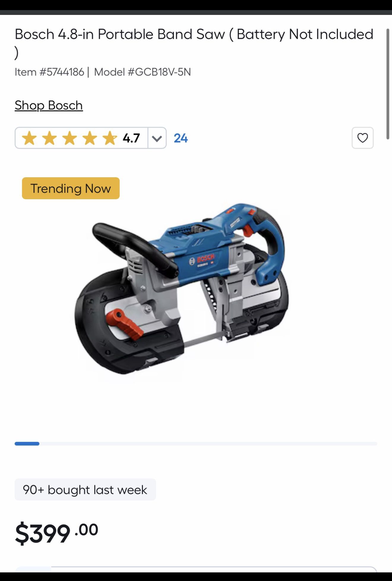Click the 4.7 rating score
This screenshot has height=581, width=392.
tap(131, 138)
